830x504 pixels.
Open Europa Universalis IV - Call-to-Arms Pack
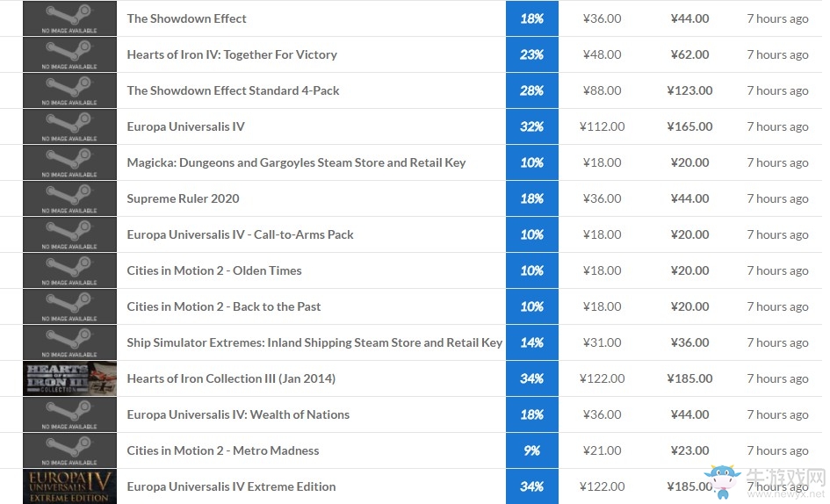click(x=240, y=234)
